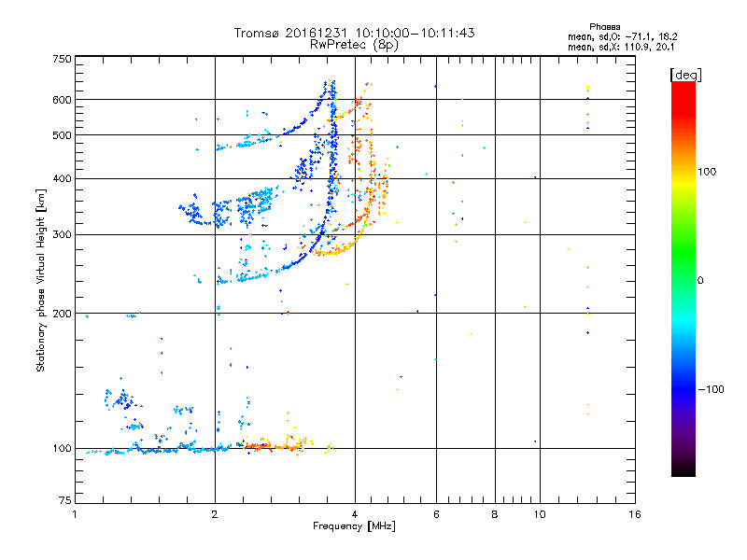Click the y-axis tick label '75'
The height and width of the screenshot is (560, 747).
click(65, 500)
